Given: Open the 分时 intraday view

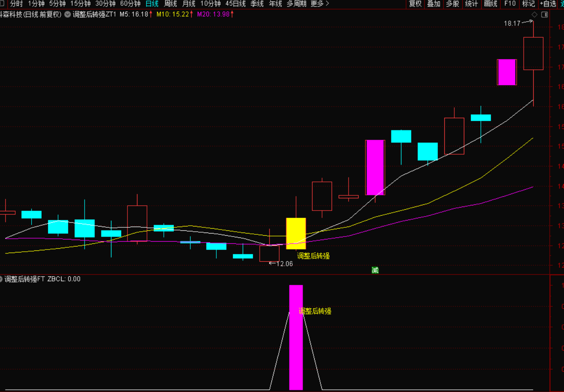Looking at the screenshot, I should click(x=16, y=4).
